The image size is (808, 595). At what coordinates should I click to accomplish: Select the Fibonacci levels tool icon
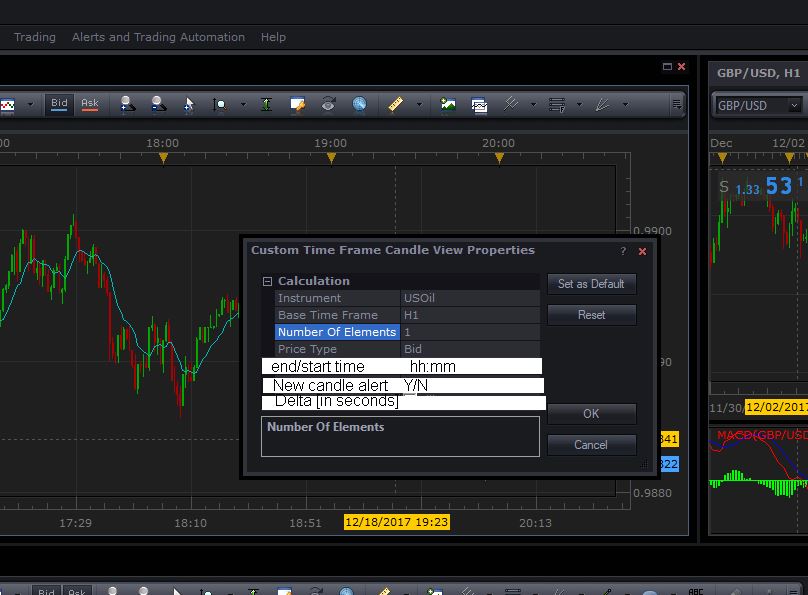coord(557,105)
